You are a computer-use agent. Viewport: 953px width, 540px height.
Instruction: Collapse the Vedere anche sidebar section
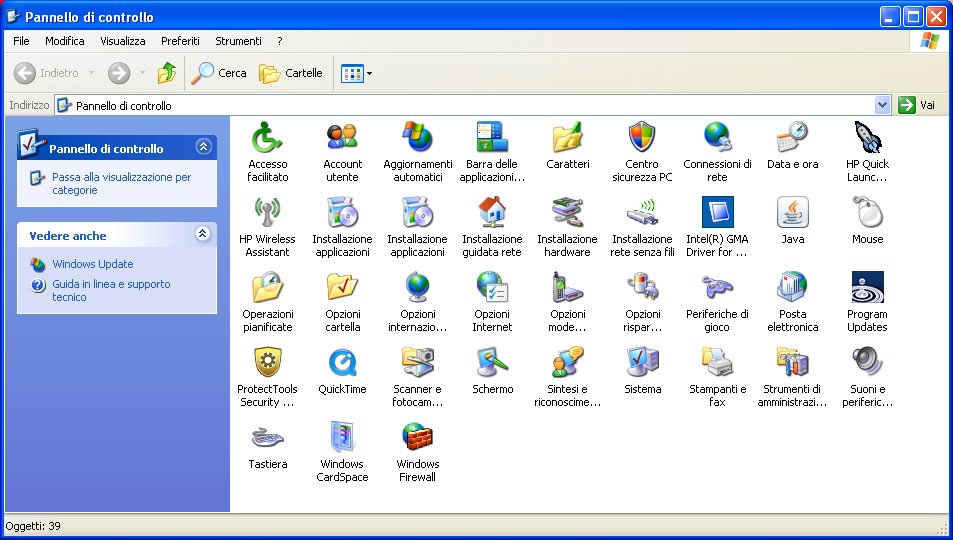[203, 234]
